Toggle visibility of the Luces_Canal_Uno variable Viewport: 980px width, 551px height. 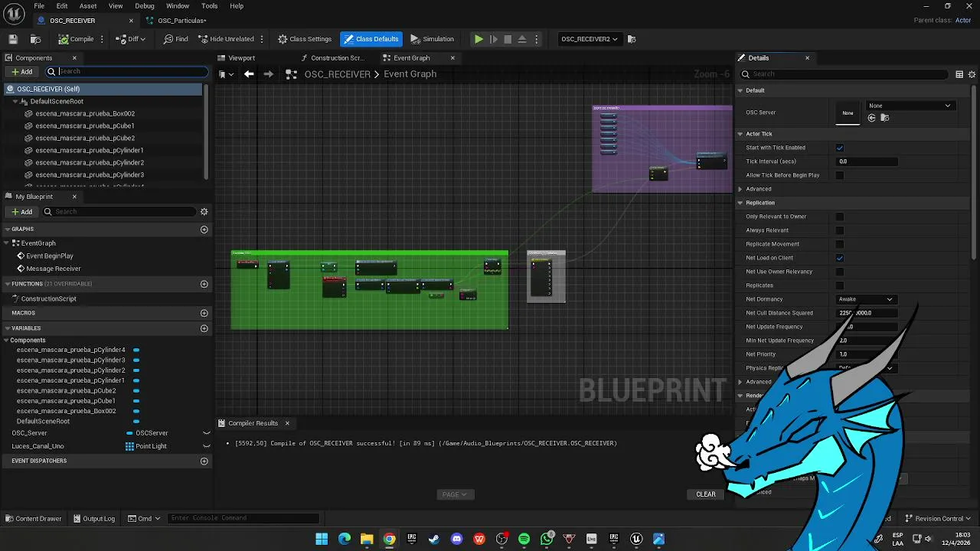(206, 446)
